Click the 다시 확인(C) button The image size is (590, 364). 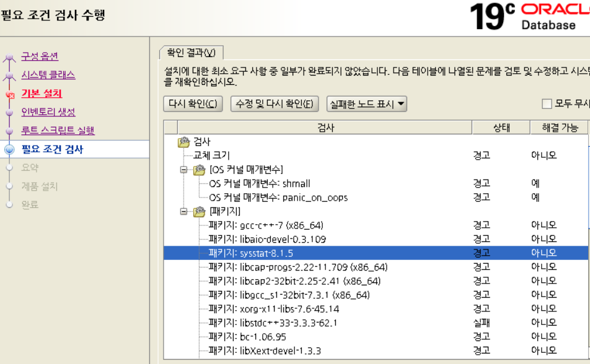[193, 104]
